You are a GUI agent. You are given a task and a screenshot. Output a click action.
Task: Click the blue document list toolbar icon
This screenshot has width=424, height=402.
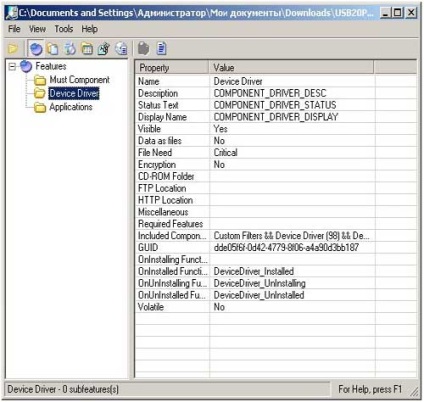162,49
